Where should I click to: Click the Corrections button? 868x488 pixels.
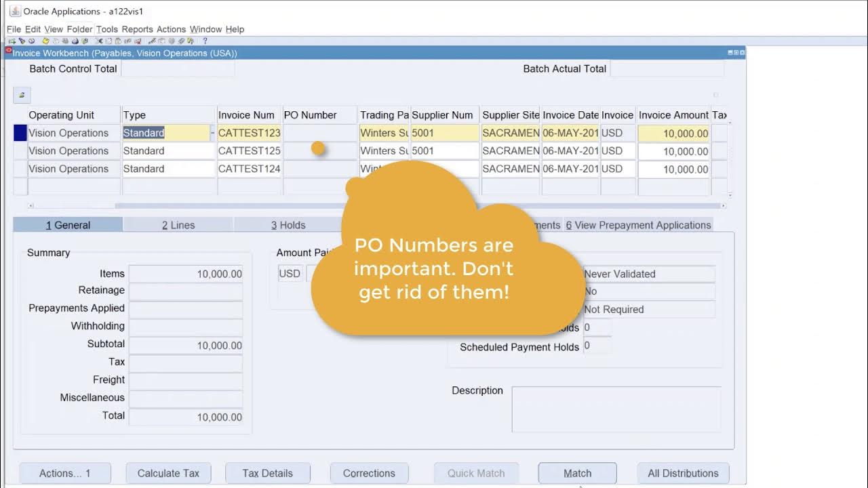(369, 473)
